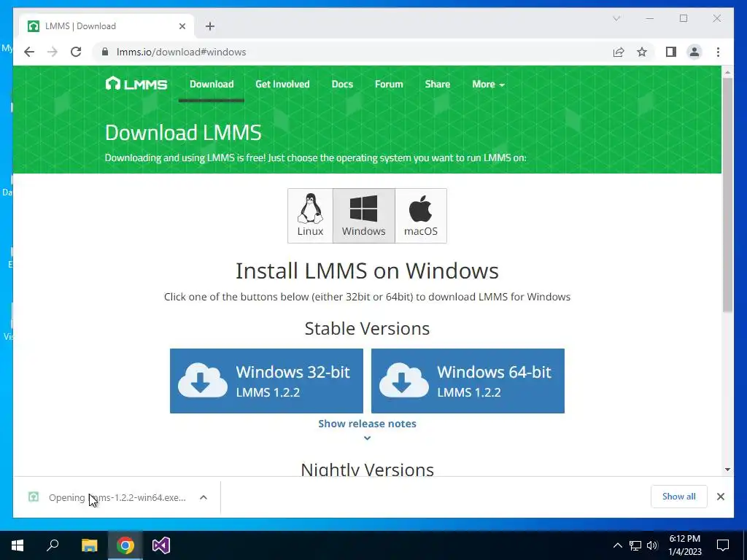Click the browser forward arrow
The image size is (747, 560).
tap(53, 52)
